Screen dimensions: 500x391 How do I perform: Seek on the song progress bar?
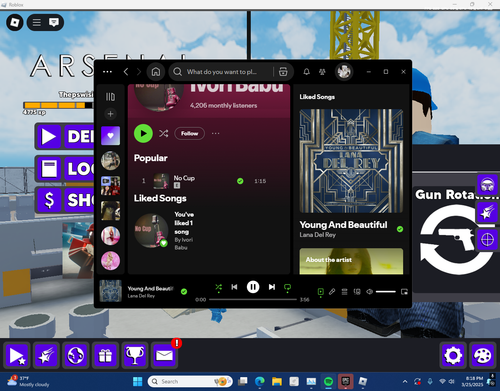253,300
